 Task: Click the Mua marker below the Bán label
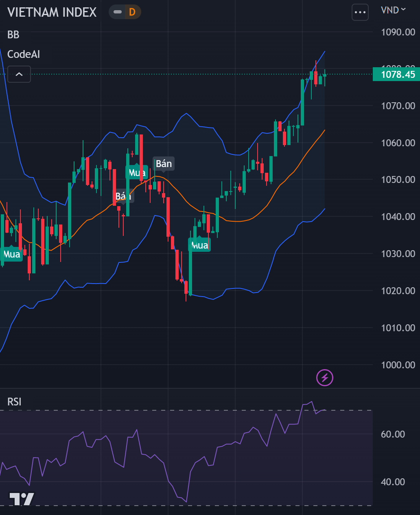click(137, 172)
